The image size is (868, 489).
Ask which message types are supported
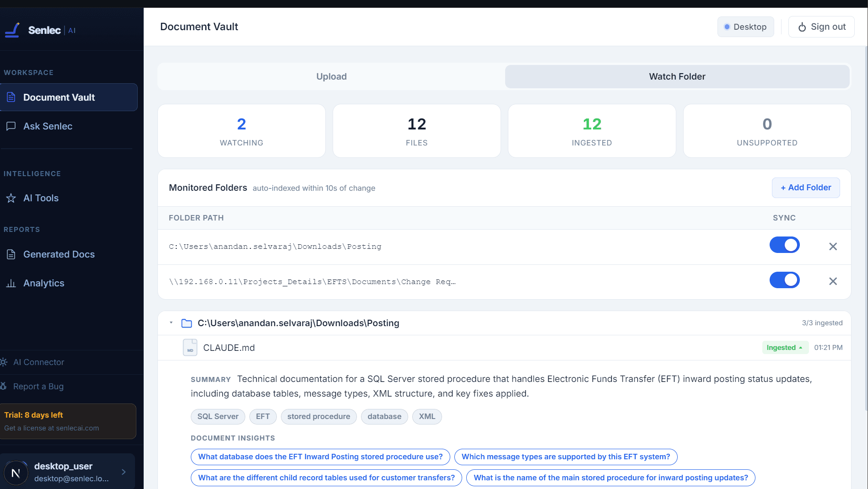pyautogui.click(x=566, y=457)
